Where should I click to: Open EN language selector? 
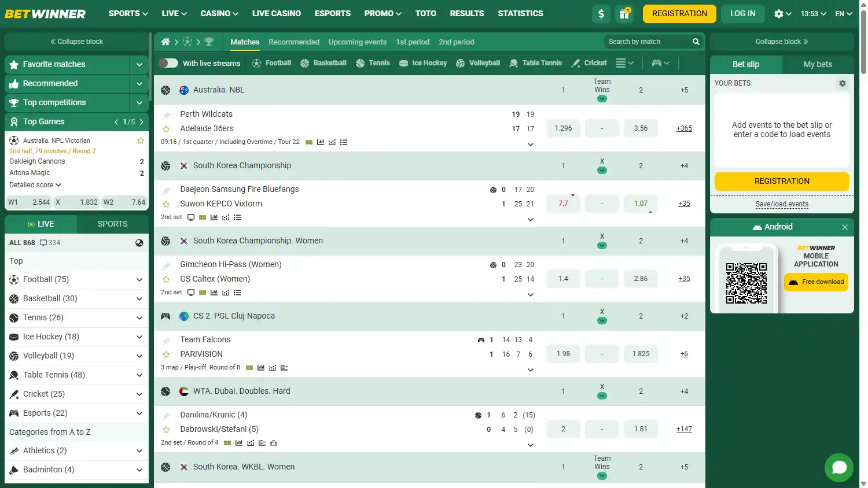coord(844,13)
